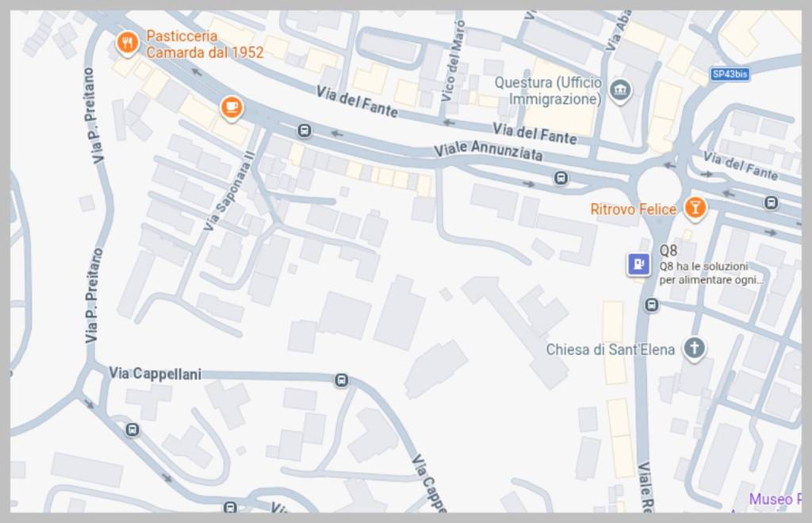Open the Pasticceria Camarda dal 1952 label

coord(205,44)
